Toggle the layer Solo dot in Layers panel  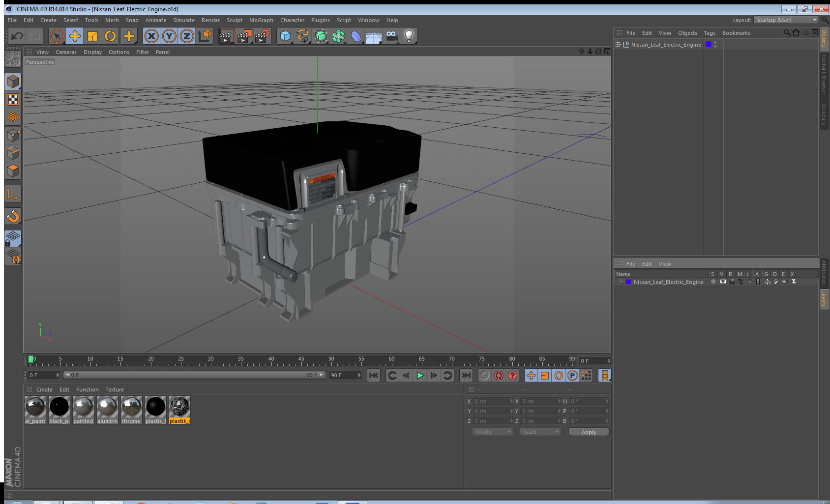tap(713, 281)
